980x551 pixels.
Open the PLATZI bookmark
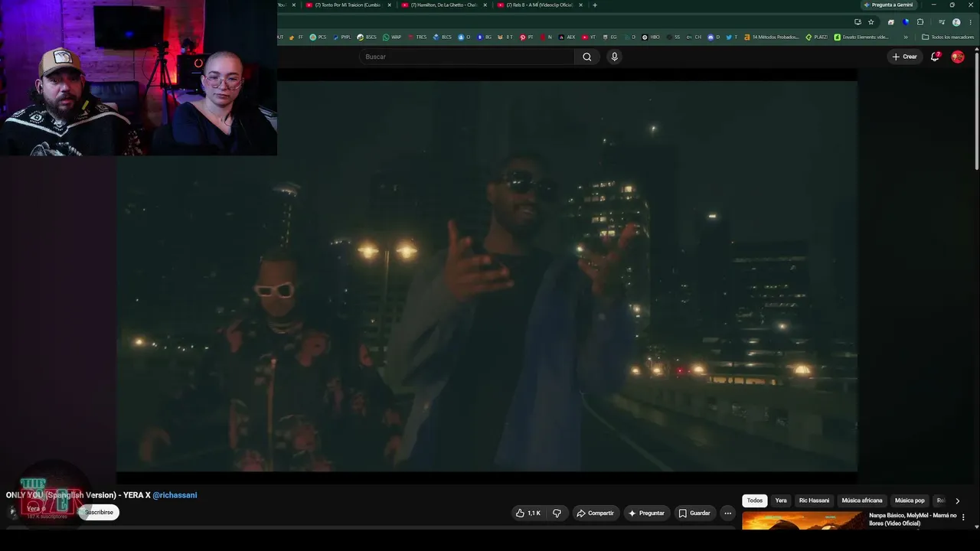click(x=816, y=37)
